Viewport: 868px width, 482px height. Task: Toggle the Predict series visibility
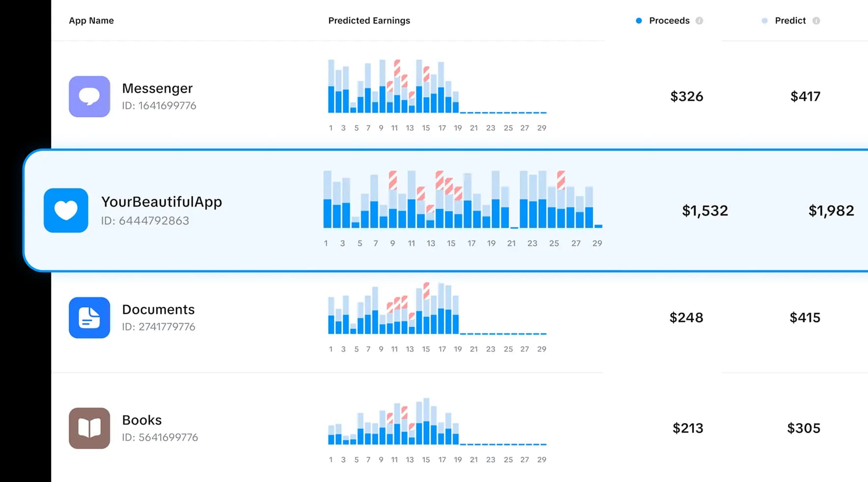[789, 21]
